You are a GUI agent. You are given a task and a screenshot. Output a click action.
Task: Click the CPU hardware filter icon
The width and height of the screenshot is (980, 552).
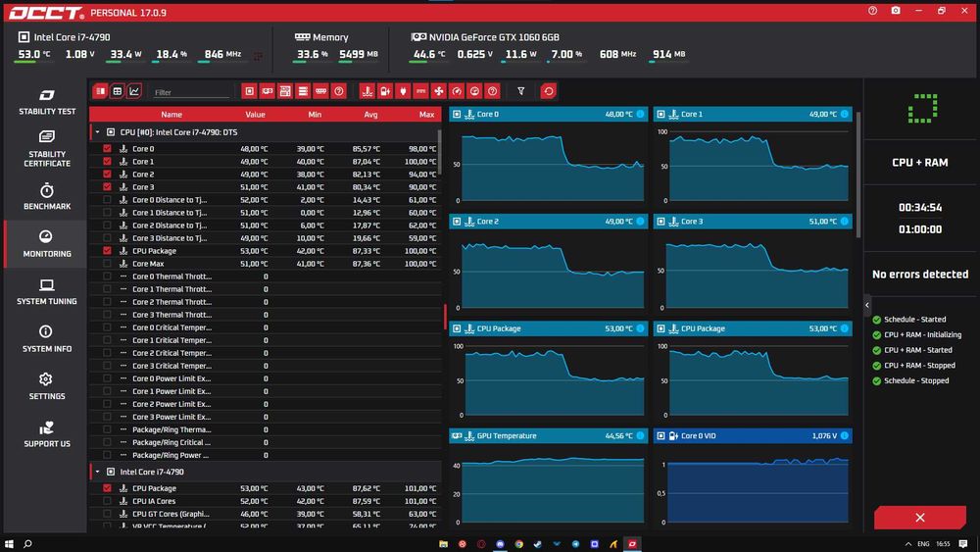[249, 91]
